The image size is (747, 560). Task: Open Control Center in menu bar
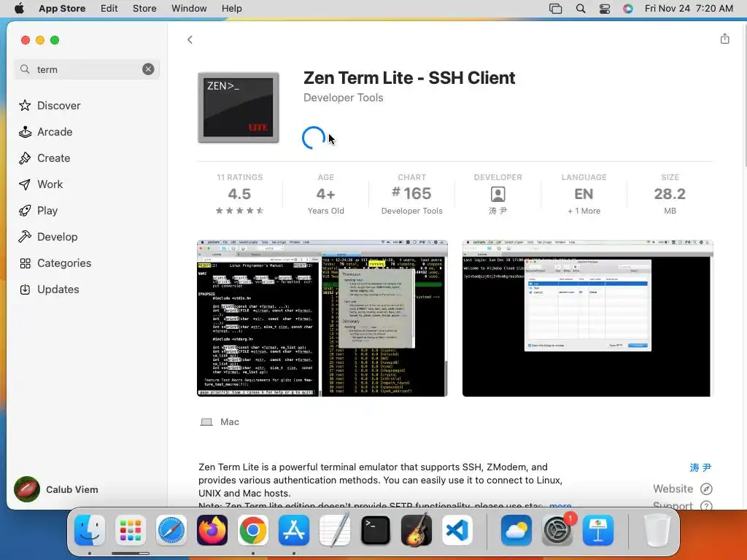coord(605,8)
